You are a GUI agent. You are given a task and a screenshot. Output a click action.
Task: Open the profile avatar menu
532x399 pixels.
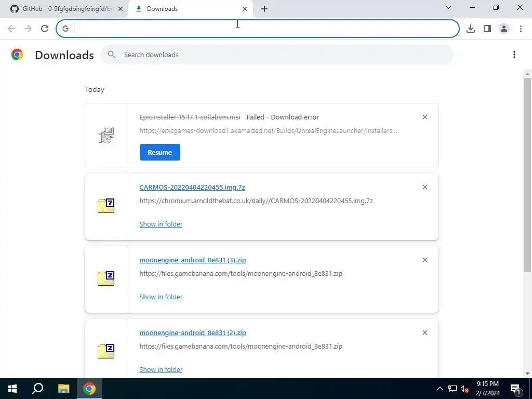[504, 29]
